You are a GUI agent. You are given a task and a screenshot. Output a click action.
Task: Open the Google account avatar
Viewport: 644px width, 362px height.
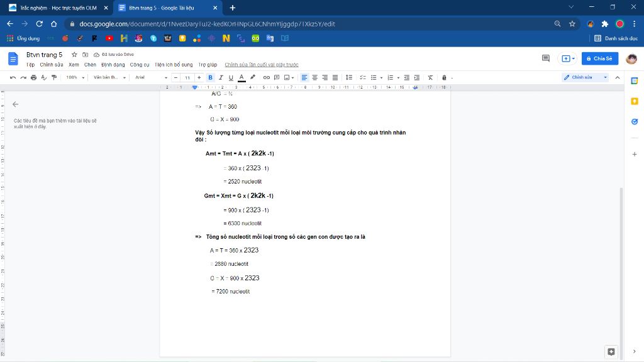[631, 58]
